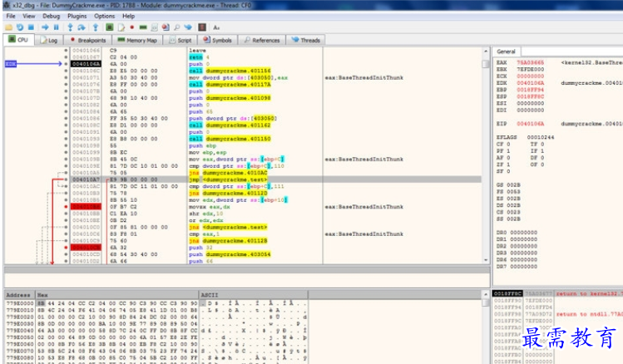Open the Debug menu
Screen dimensions: 623x364
(x=52, y=16)
